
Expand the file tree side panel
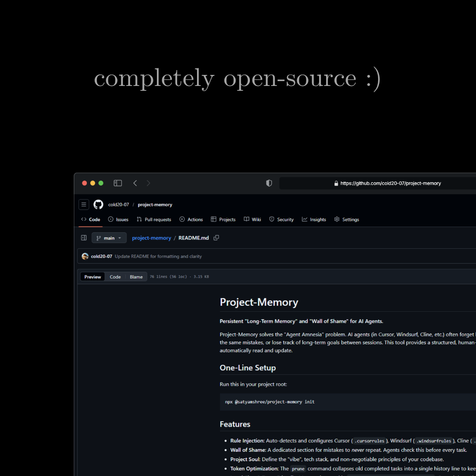coord(84,238)
